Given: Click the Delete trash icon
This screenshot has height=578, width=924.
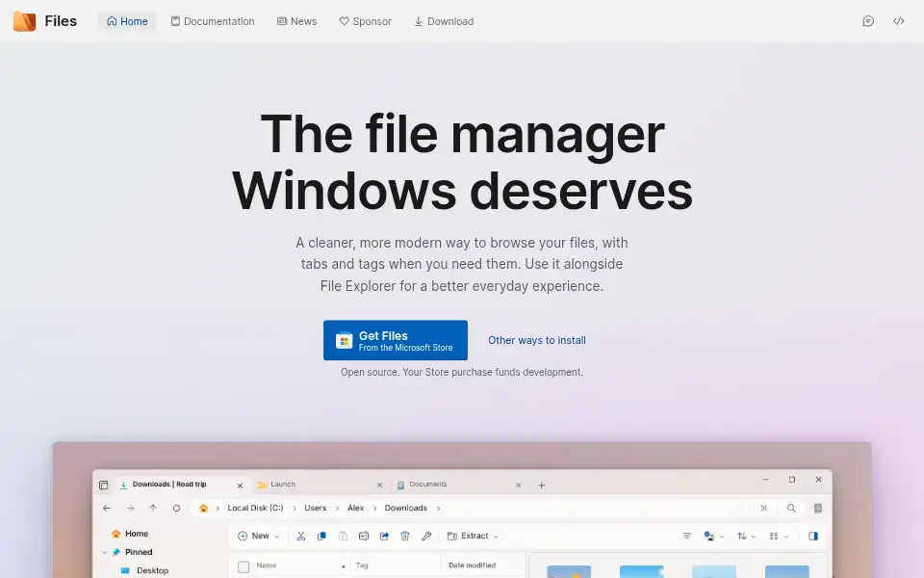Looking at the screenshot, I should [x=405, y=537].
